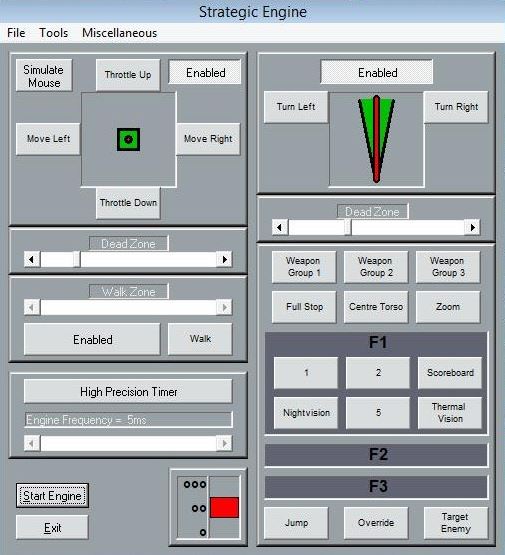The image size is (505, 555).
Task: Expand the F3 section
Action: coord(377,486)
